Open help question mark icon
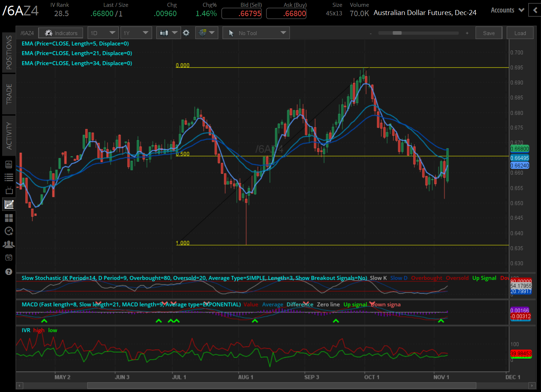The width and height of the screenshot is (541, 392). click(9, 272)
